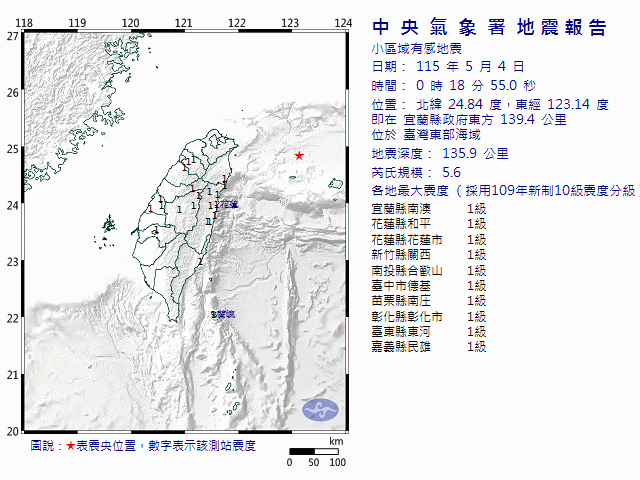Click the longitude label 120 on the map's top axis
This screenshot has height=480, width=640.
coord(131,23)
